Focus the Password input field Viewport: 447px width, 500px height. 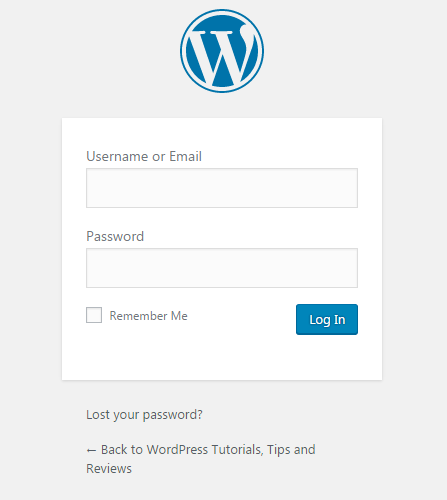point(222,268)
